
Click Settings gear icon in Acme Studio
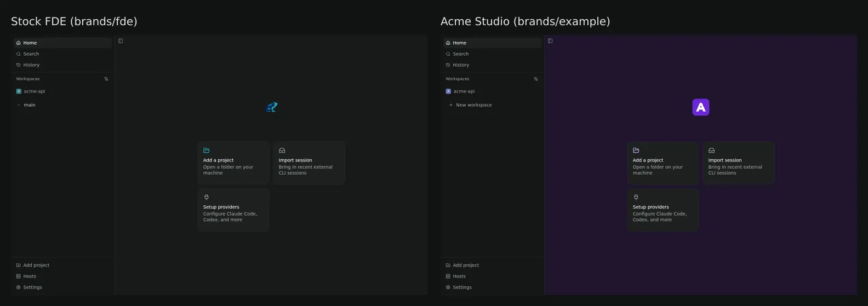coord(448,287)
